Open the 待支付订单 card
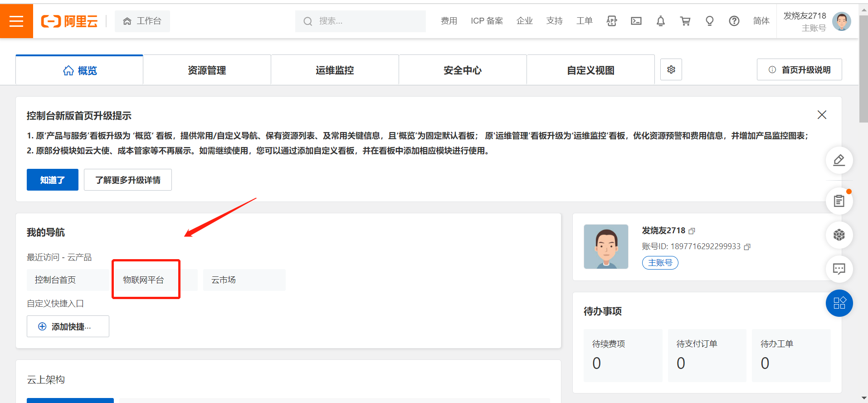 coord(707,355)
